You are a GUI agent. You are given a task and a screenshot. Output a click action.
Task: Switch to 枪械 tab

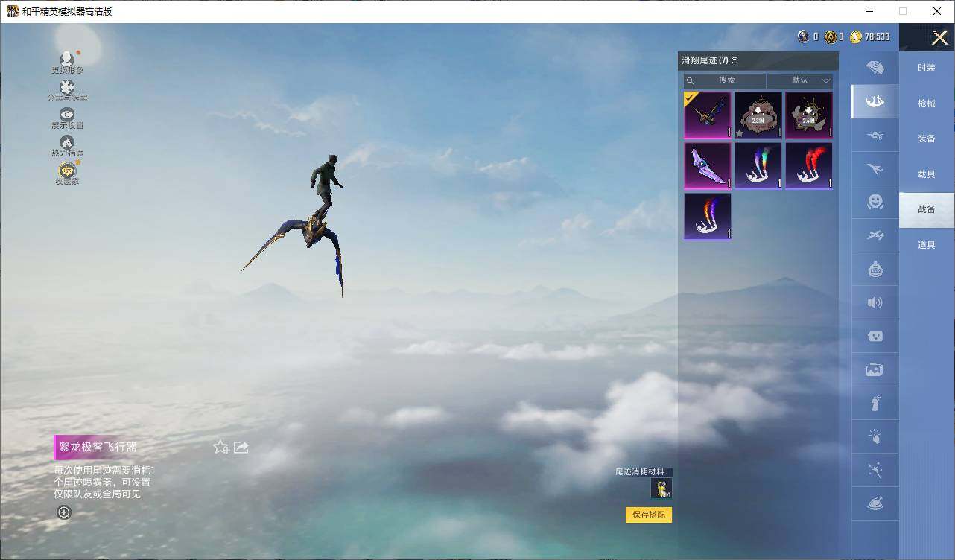(x=927, y=104)
